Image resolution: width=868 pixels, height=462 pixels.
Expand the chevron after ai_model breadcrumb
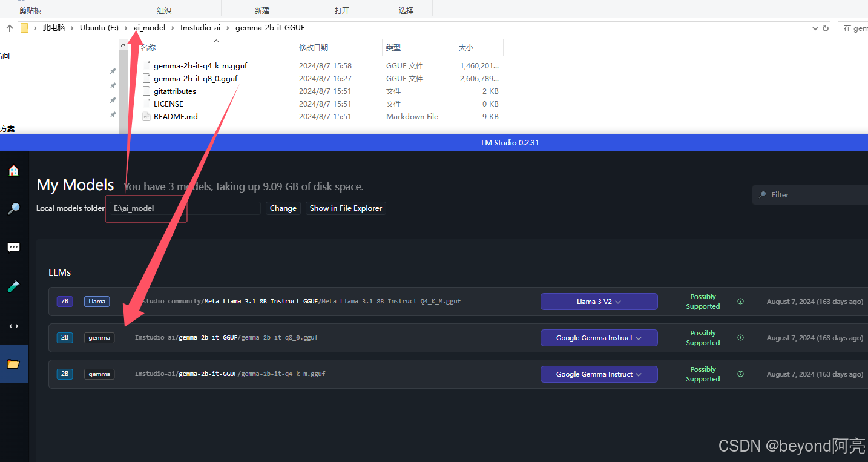tap(173, 28)
